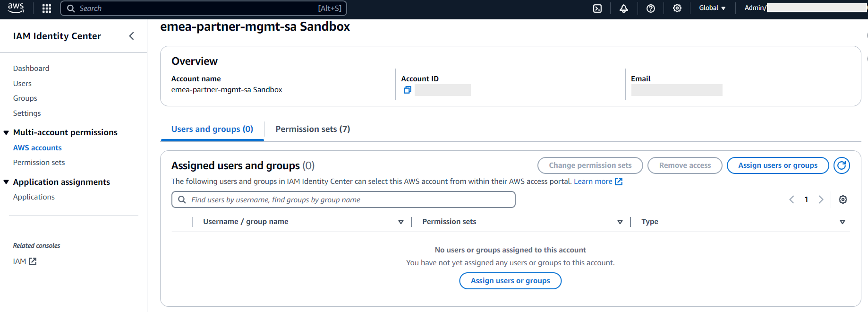Click Remove access button
This screenshot has width=868, height=312.
click(685, 165)
